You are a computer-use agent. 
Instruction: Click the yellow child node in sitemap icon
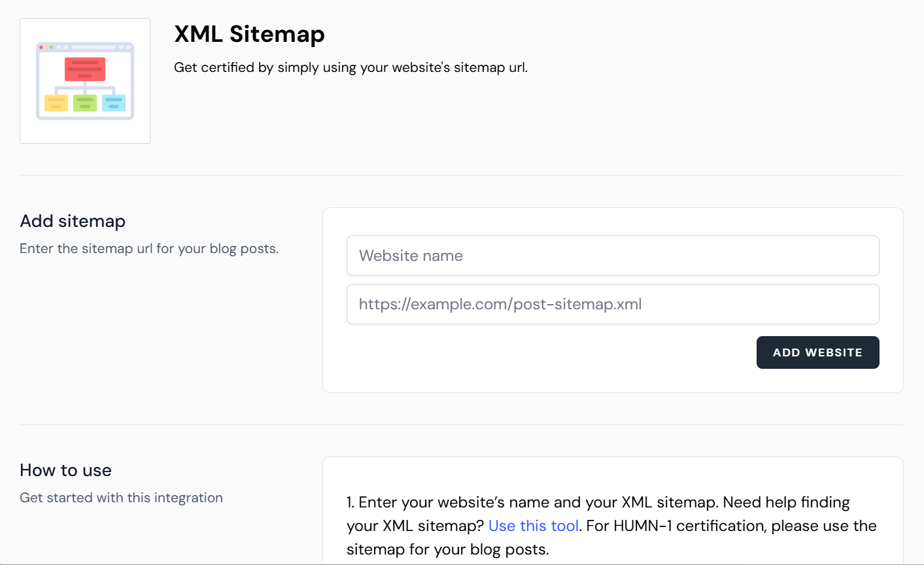point(56,103)
